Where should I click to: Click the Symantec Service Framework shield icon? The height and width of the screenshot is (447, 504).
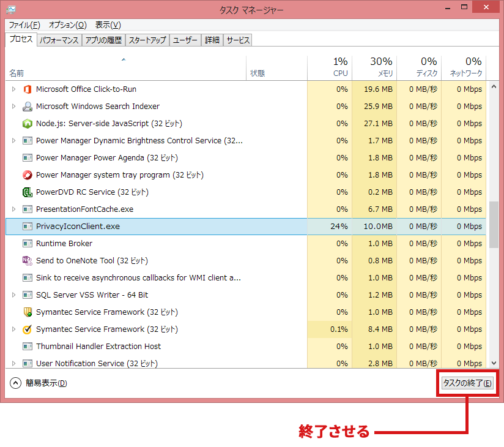tap(27, 312)
